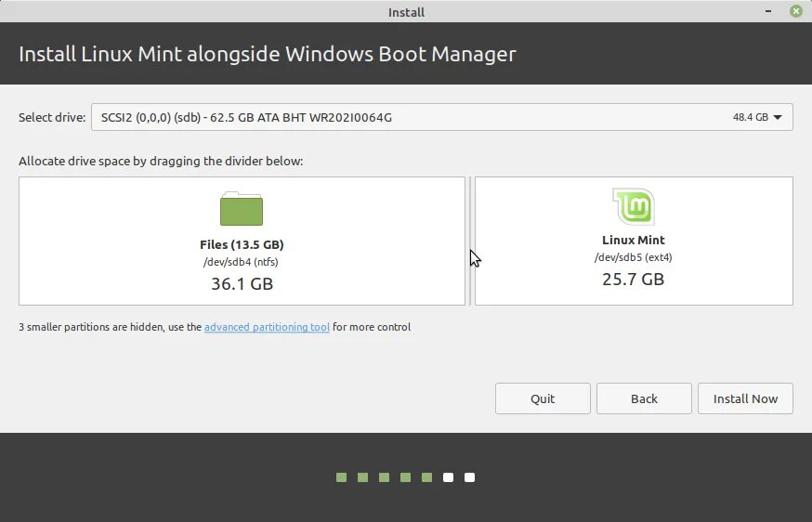
Task: Click the 48.4 GB dropdown arrow
Action: tap(778, 118)
